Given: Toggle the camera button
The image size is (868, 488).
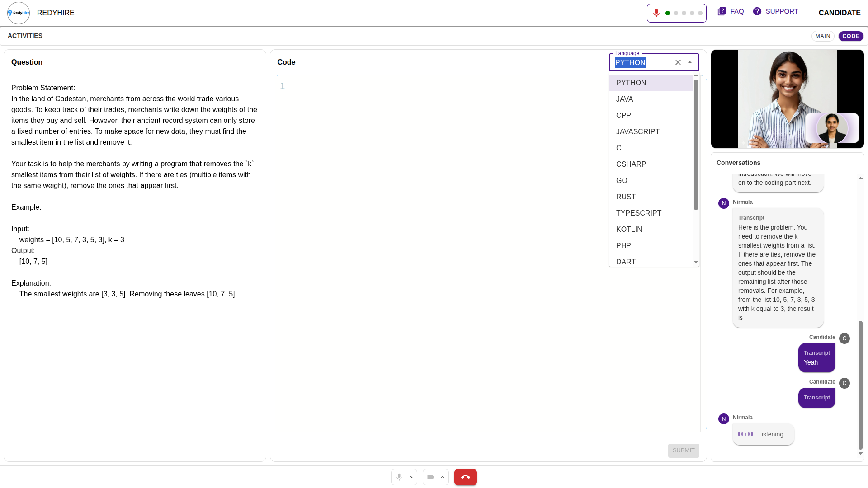Looking at the screenshot, I should [x=431, y=477].
